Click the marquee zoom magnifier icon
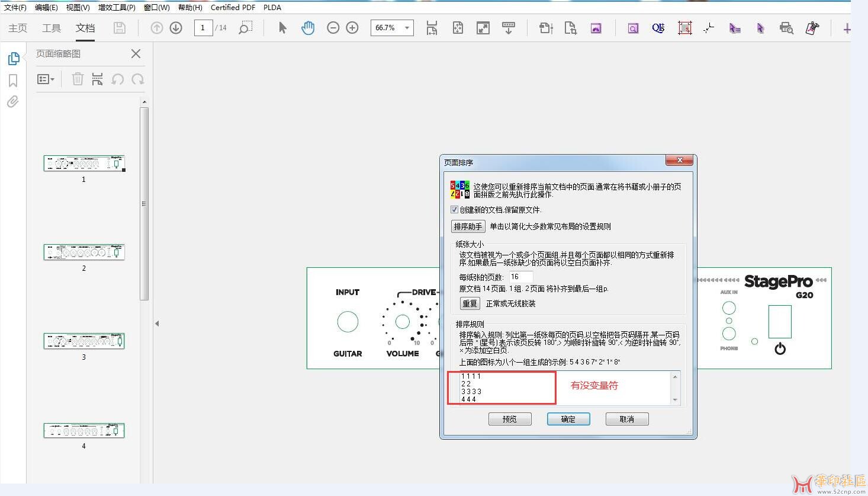 pyautogui.click(x=246, y=28)
